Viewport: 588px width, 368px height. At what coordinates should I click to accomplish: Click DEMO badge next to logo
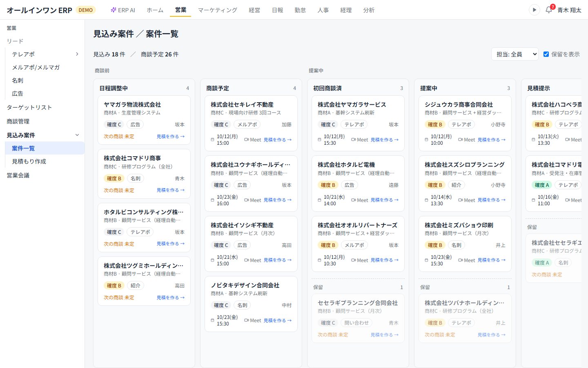(x=86, y=10)
